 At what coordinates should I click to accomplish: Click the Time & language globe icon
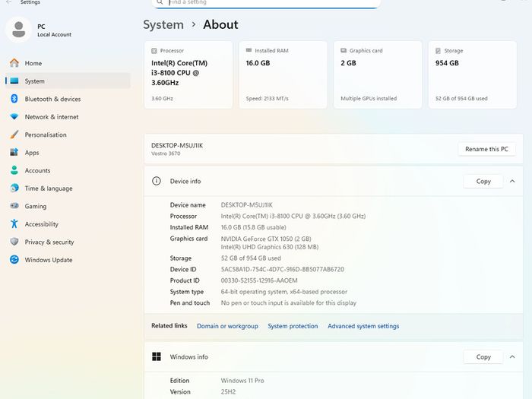tap(14, 188)
